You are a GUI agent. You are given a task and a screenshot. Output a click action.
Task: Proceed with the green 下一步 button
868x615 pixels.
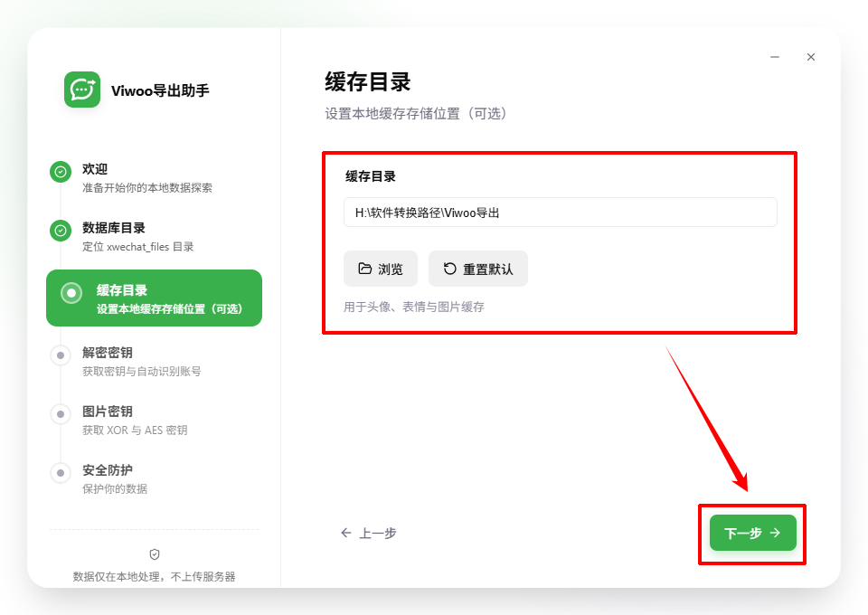click(753, 533)
